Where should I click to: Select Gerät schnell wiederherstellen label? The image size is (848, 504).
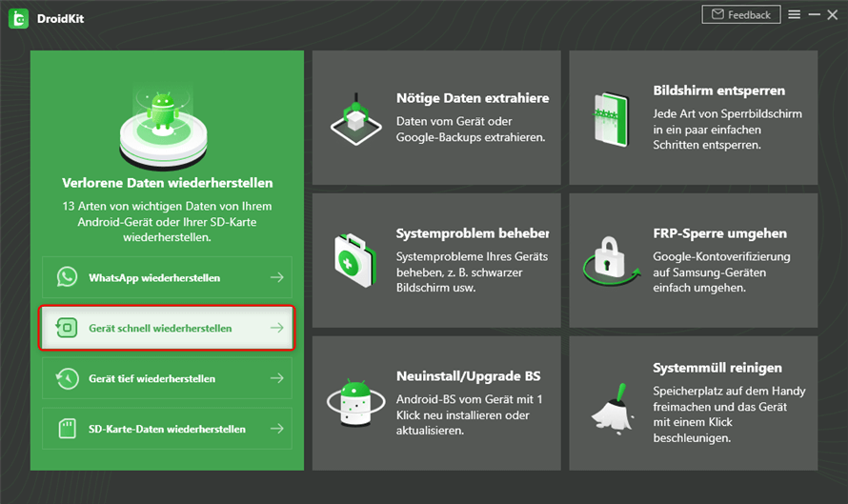pyautogui.click(x=160, y=329)
